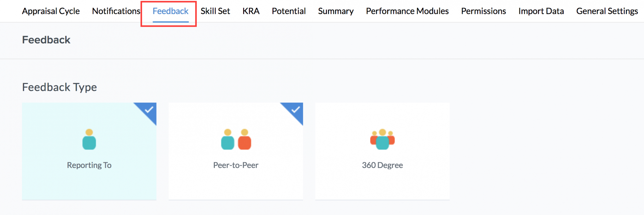This screenshot has width=644, height=215.
Task: Open the KRA tab
Action: [x=251, y=11]
